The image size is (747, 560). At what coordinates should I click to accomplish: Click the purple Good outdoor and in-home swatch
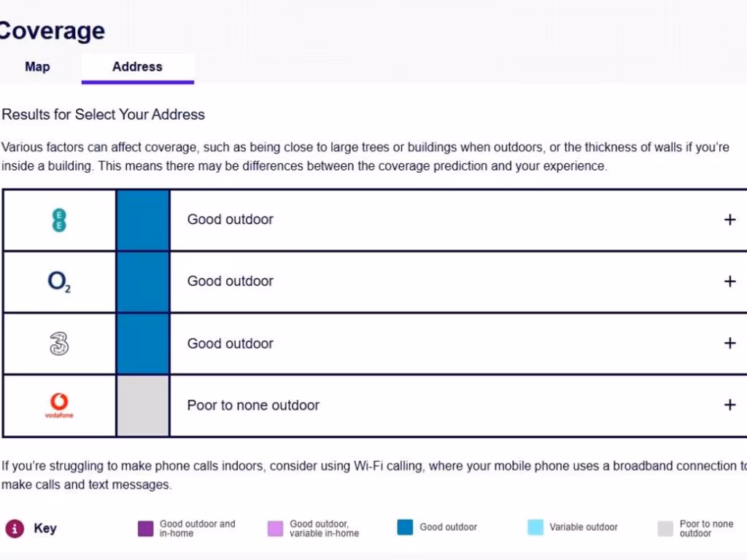pos(145,529)
